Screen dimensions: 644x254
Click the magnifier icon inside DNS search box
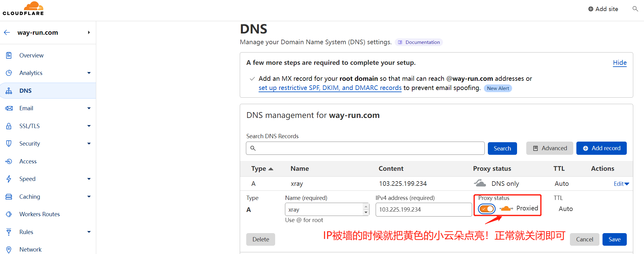coord(253,148)
